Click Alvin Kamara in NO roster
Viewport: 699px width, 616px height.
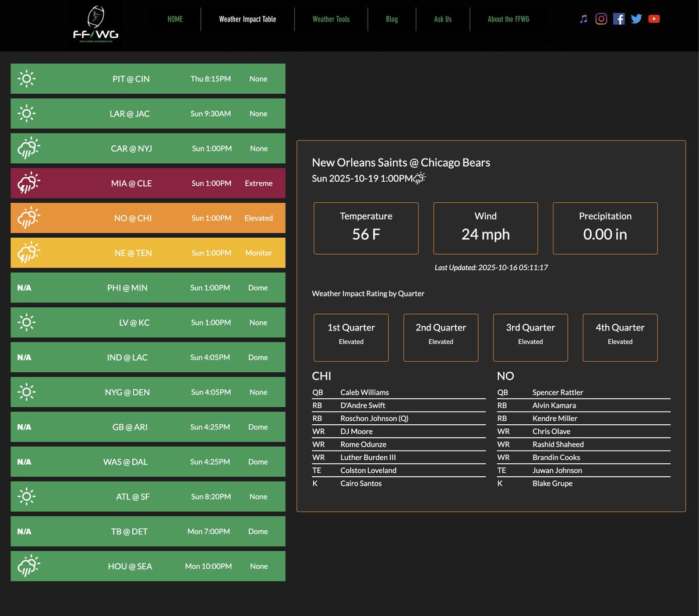pos(554,405)
